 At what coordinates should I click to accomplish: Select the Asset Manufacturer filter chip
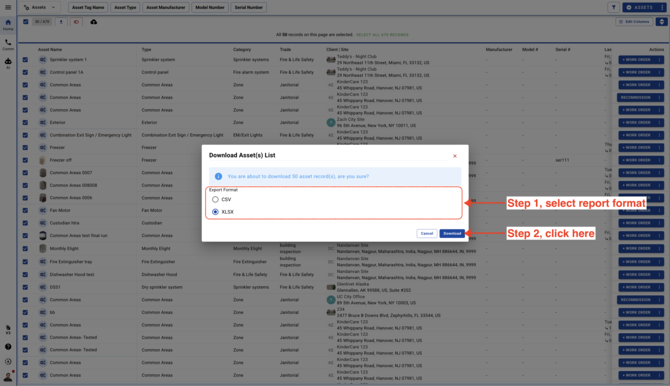coord(166,7)
